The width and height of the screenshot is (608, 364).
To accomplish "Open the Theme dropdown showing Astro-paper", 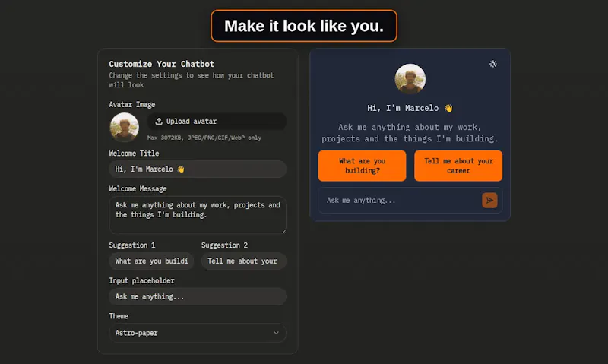I will [198, 333].
